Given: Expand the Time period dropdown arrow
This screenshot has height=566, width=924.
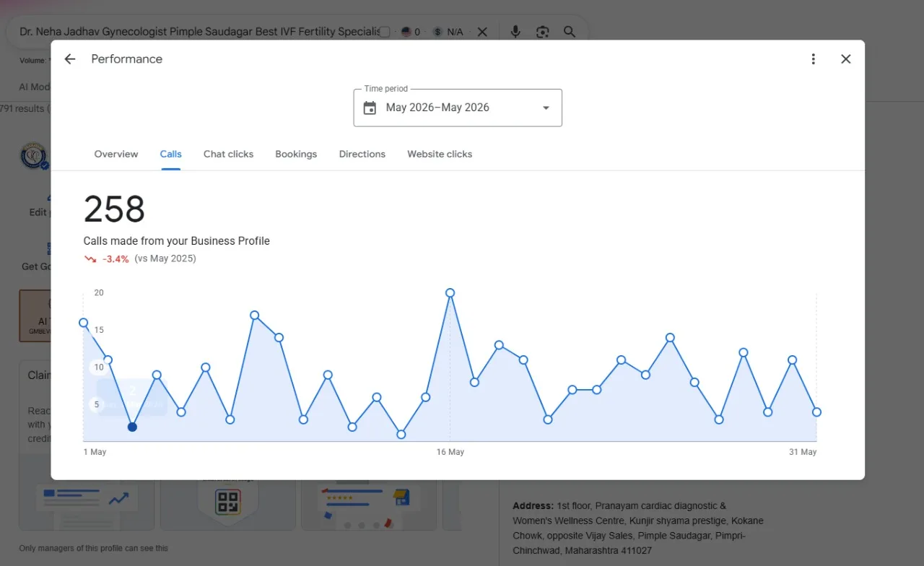Looking at the screenshot, I should coord(546,108).
